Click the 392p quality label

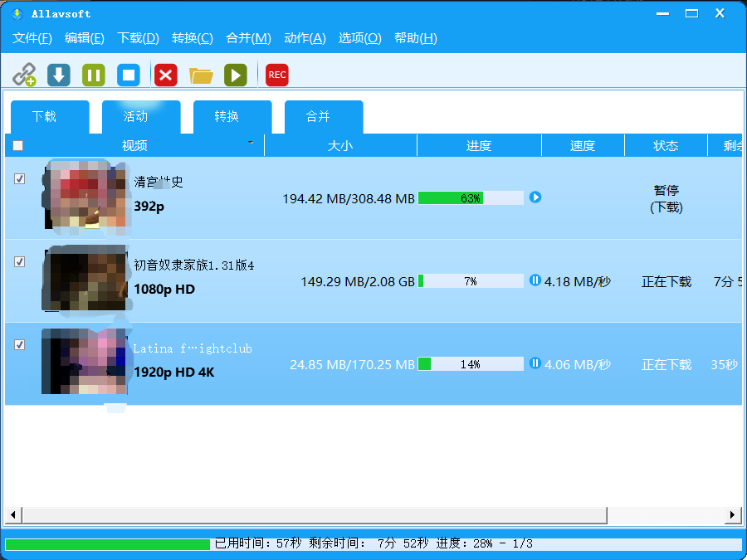point(149,207)
